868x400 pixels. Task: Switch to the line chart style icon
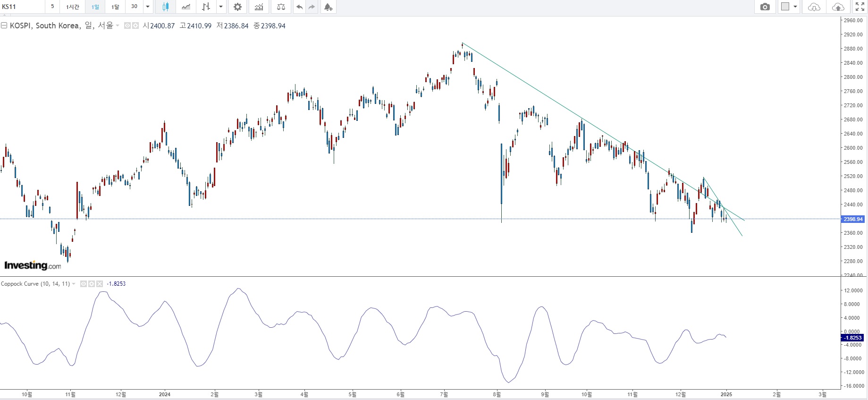coord(186,7)
